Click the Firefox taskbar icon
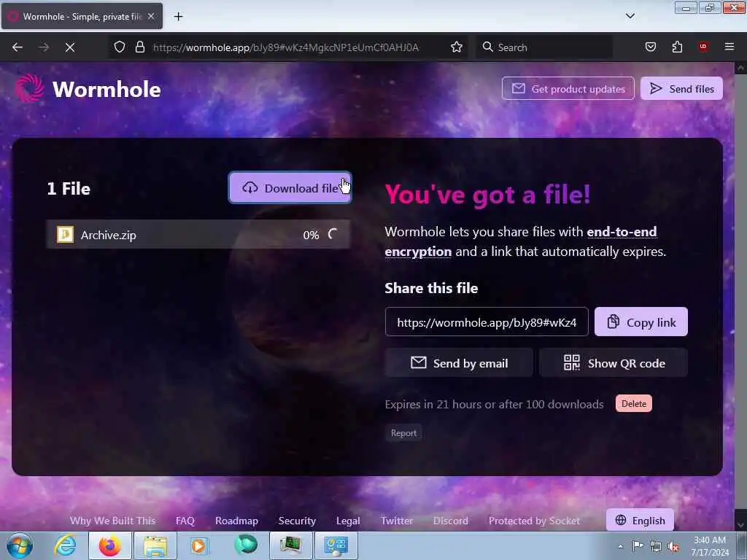Screen dimensions: 747x560 [109, 545]
